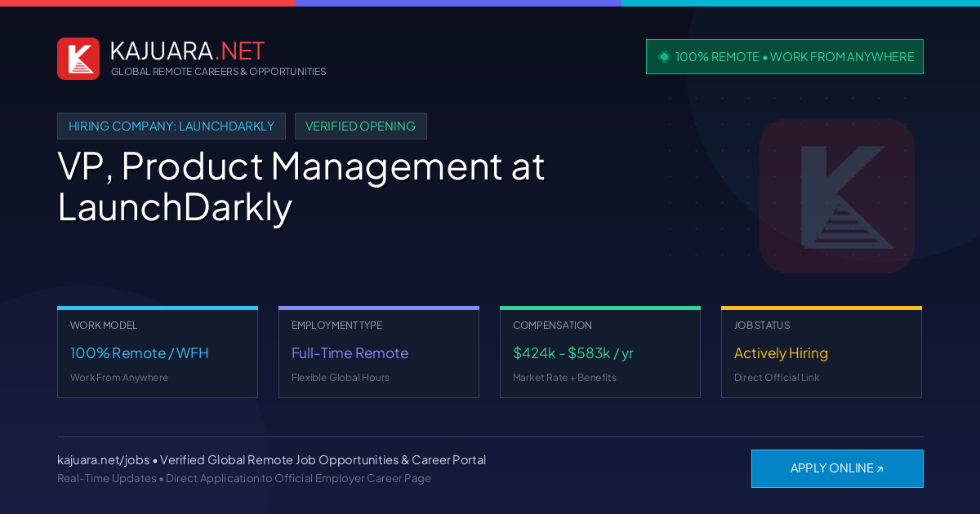Click the Full-Time Remote value

(350, 353)
